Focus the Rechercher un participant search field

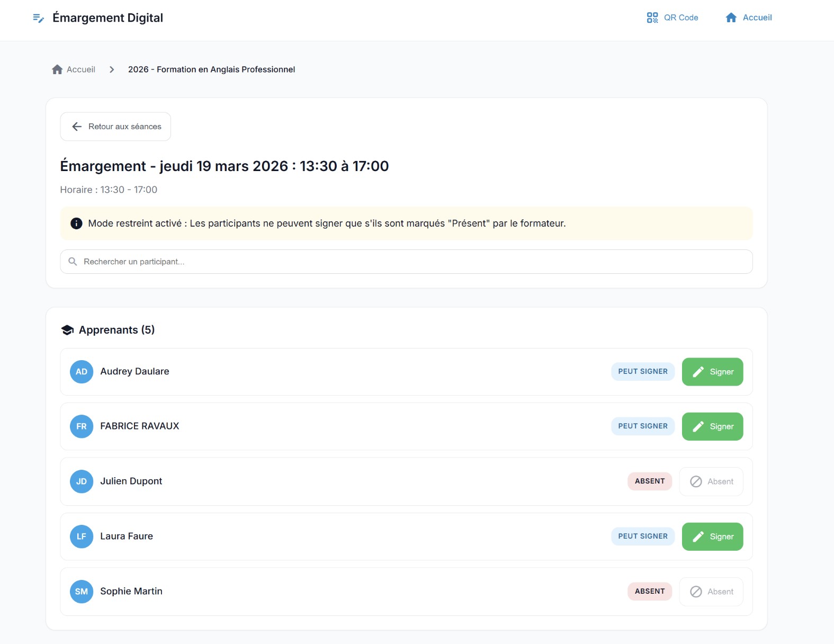pyautogui.click(x=406, y=262)
